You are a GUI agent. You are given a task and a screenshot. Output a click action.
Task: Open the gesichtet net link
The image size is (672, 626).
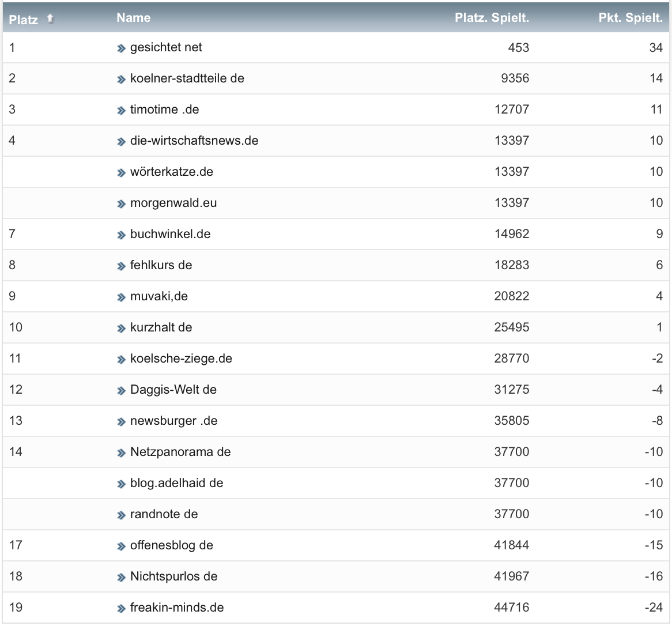pyautogui.click(x=166, y=47)
